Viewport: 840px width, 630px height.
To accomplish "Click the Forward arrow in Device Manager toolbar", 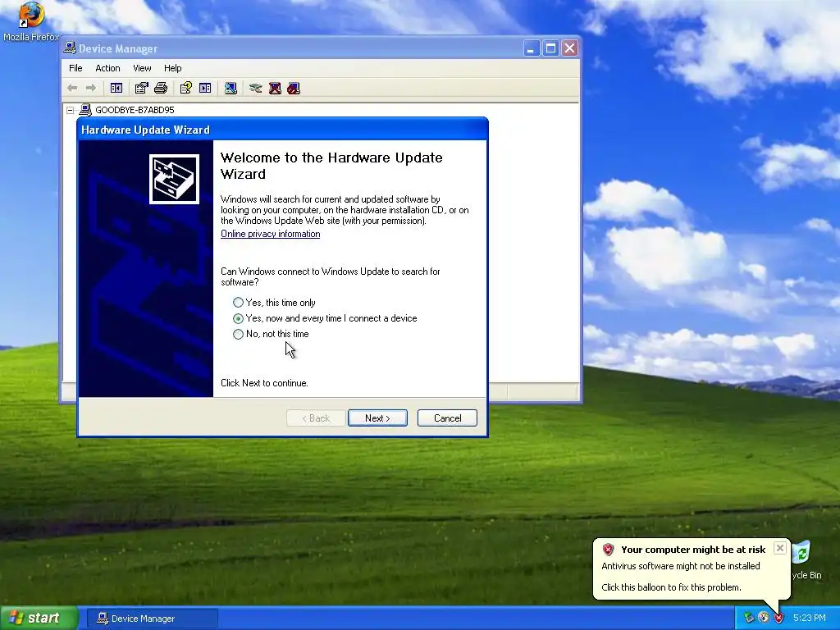I will (x=91, y=88).
